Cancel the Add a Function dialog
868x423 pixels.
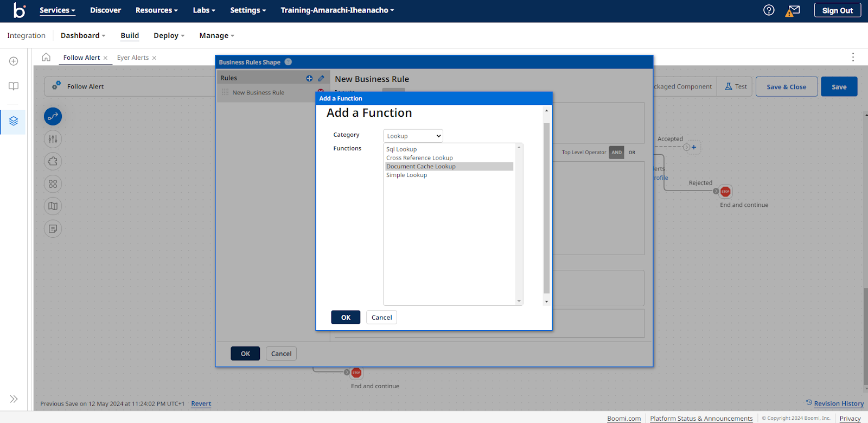point(381,317)
